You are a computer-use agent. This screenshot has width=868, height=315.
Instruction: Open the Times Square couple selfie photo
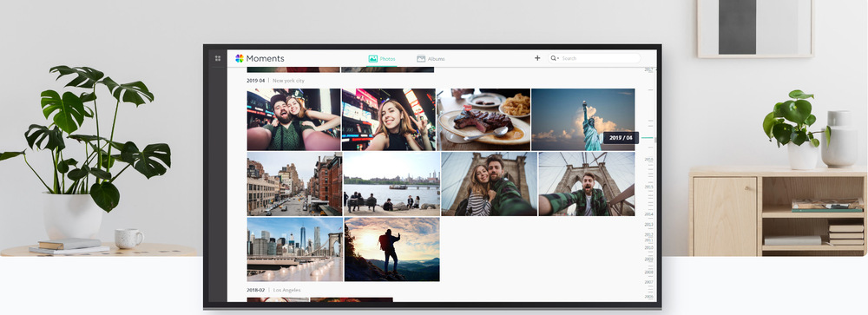coord(293,120)
